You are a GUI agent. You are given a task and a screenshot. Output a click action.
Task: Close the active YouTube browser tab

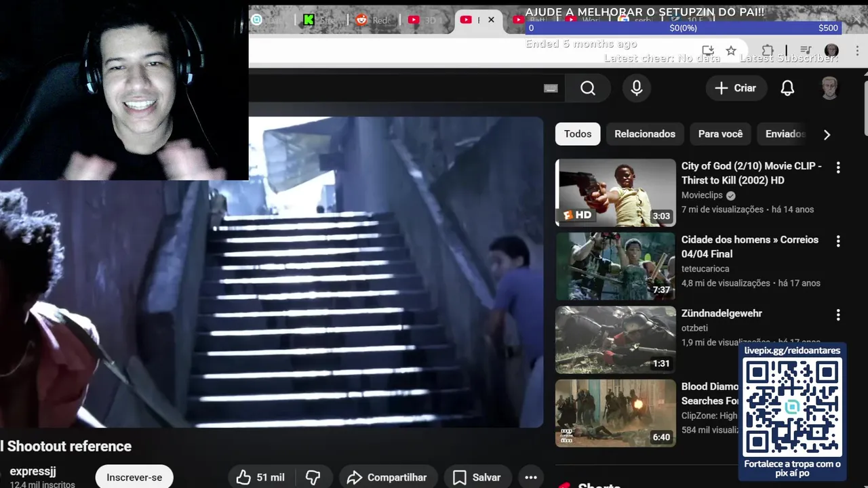pos(491,20)
